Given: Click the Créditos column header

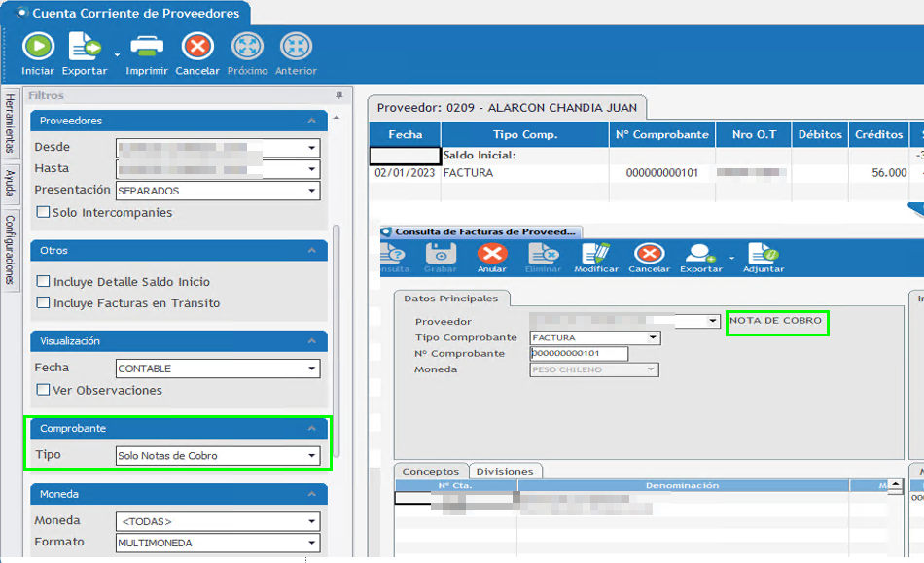Looking at the screenshot, I should (x=878, y=134).
